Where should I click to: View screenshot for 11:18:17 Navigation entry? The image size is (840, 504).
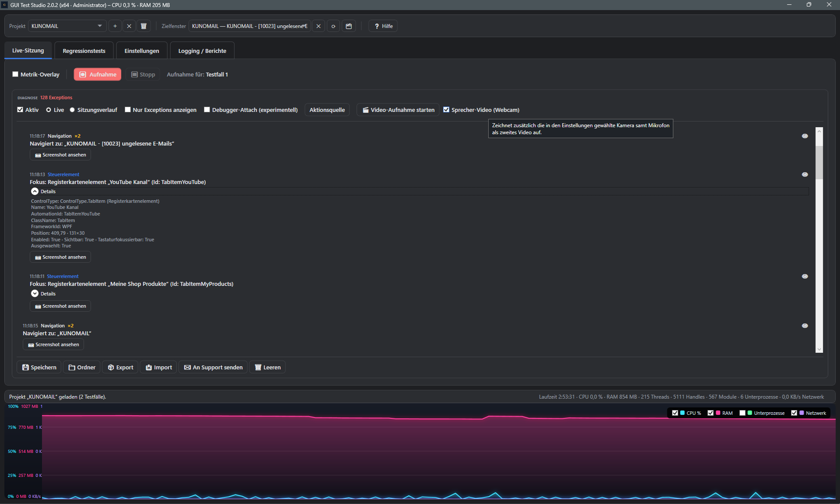pyautogui.click(x=60, y=155)
